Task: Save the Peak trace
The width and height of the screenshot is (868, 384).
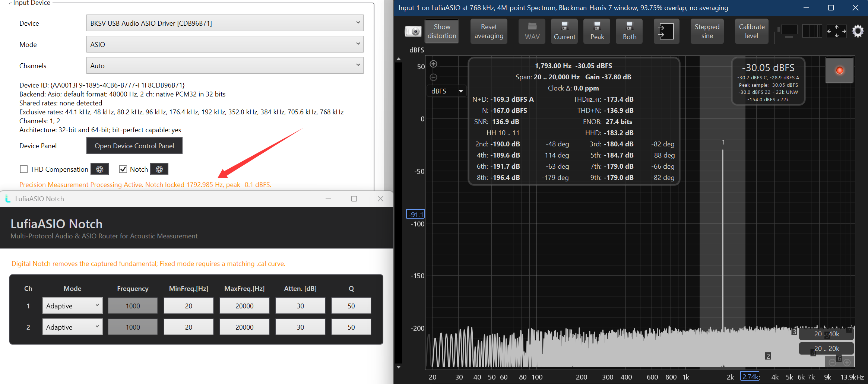Action: point(597,31)
